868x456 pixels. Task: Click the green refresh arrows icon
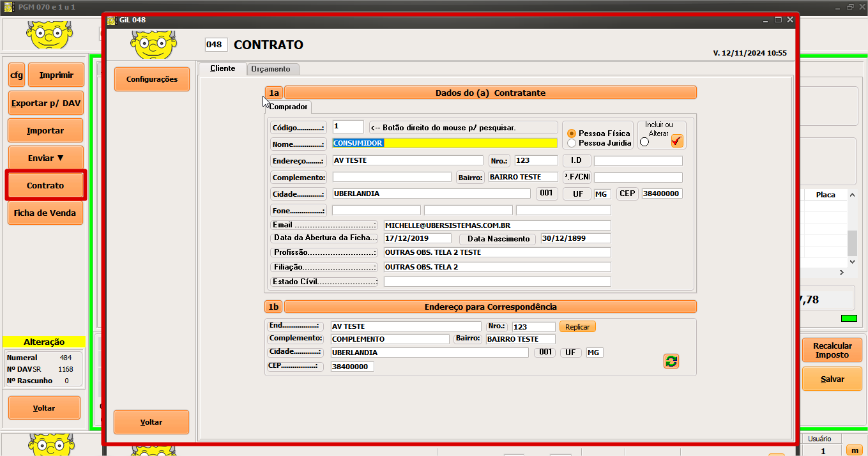(x=671, y=361)
